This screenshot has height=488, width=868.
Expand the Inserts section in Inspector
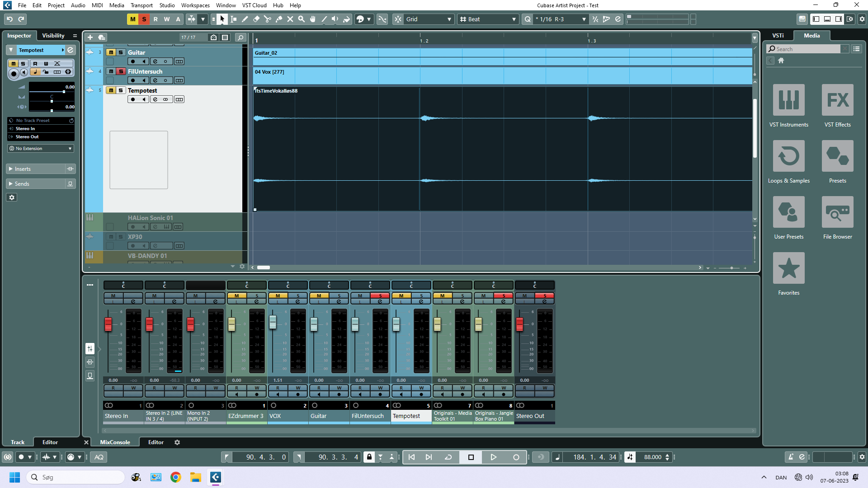pos(36,169)
